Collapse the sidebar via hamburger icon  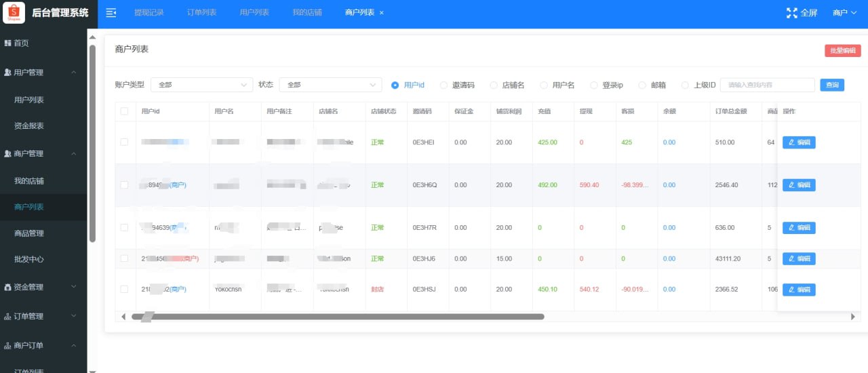pos(111,13)
